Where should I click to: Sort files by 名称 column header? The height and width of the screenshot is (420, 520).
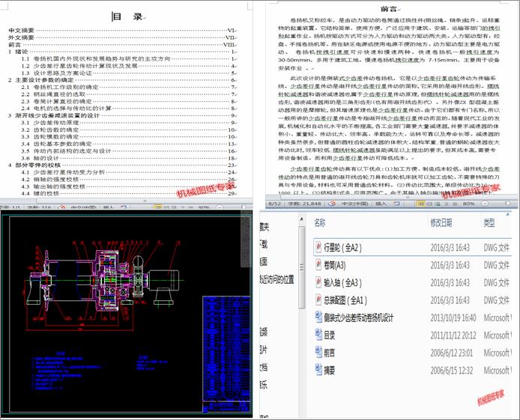click(320, 222)
